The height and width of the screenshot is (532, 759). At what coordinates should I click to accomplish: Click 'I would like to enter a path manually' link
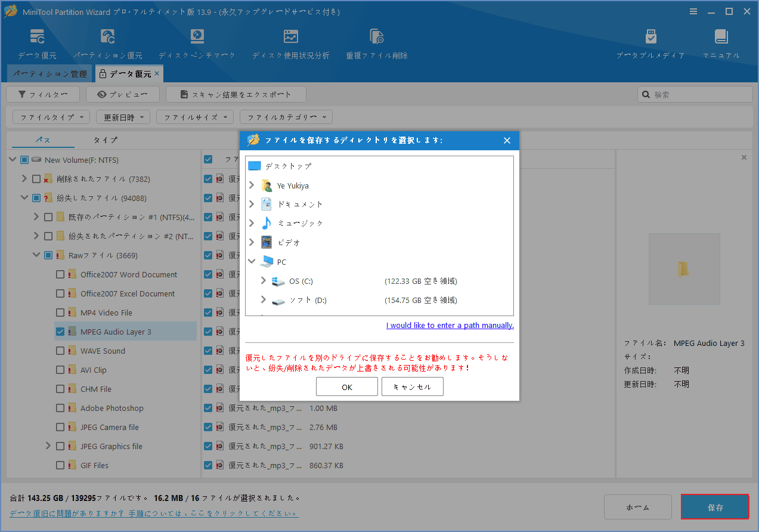tap(450, 325)
